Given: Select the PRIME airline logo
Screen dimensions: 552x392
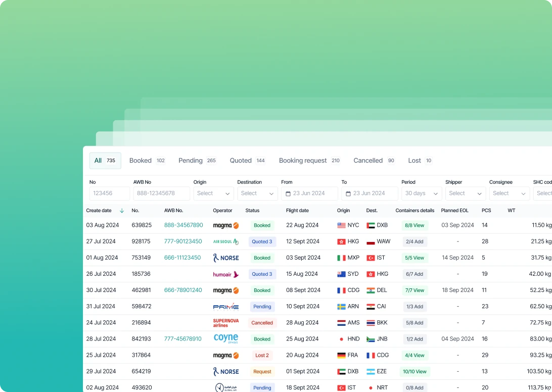Looking at the screenshot, I should tap(225, 306).
